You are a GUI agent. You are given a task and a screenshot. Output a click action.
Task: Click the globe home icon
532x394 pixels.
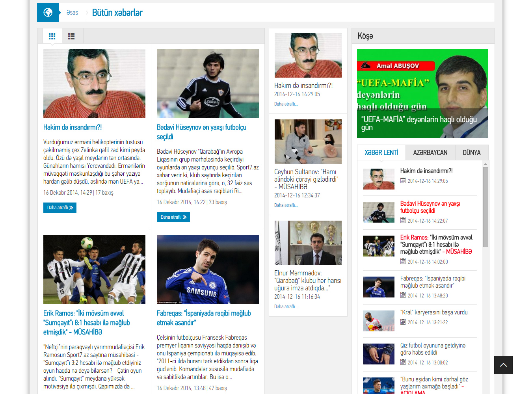click(x=48, y=13)
